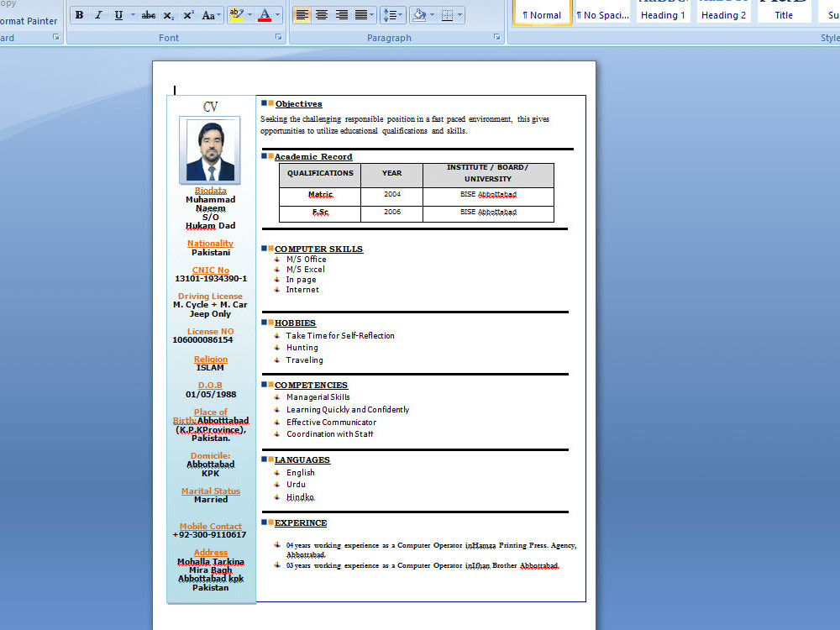
Task: Click the Objectives heading
Action: (x=298, y=104)
